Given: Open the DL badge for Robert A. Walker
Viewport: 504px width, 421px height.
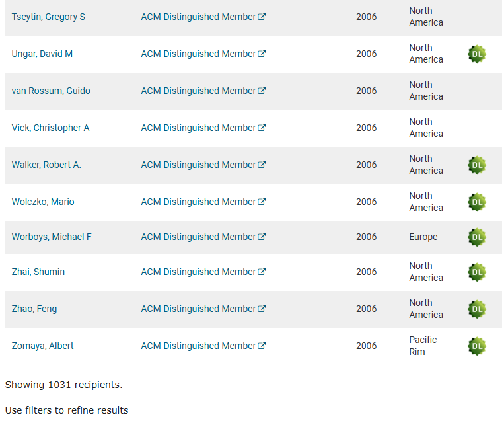Looking at the screenshot, I should pyautogui.click(x=476, y=165).
